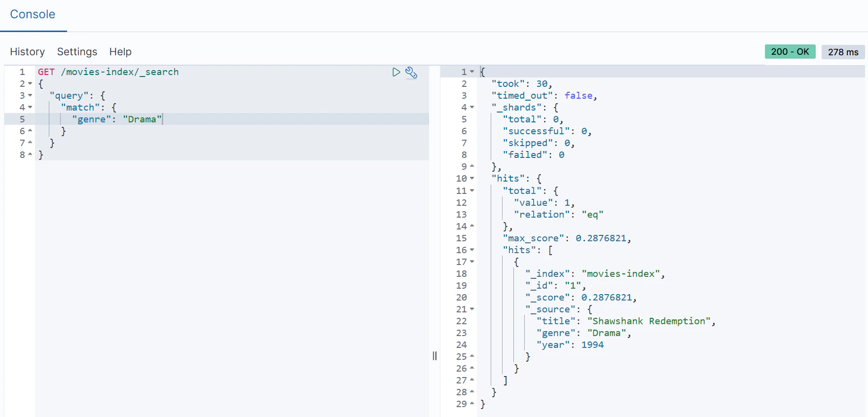Viewport: 868px width, 417px height.
Task: Open the Help menu
Action: click(x=120, y=52)
